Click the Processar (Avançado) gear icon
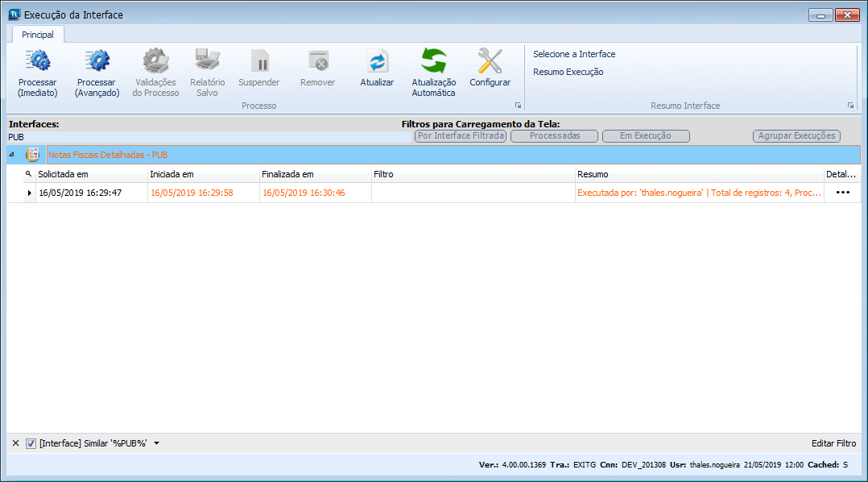This screenshot has height=482, width=868. (x=97, y=61)
